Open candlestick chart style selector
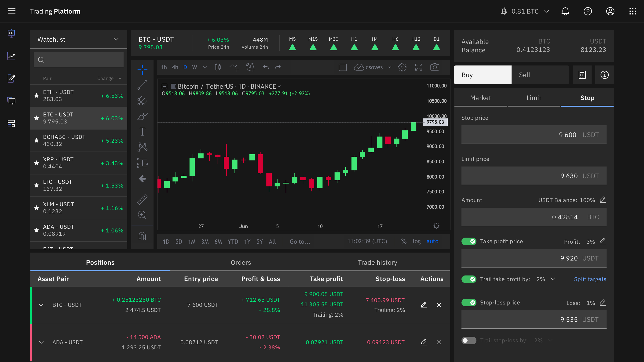Image resolution: width=644 pixels, height=362 pixels. 218,67
